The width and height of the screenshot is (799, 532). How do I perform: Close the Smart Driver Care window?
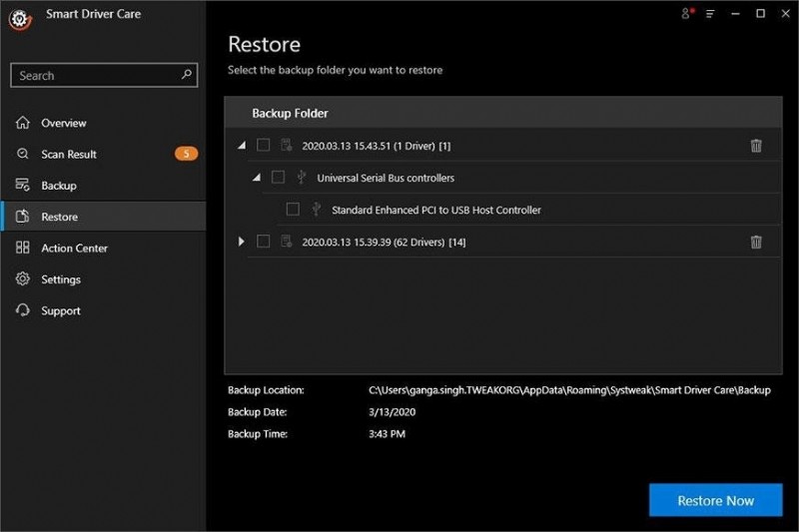(x=786, y=14)
